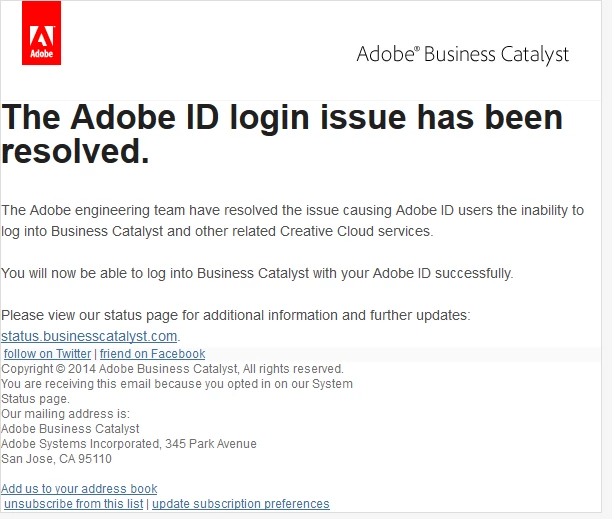This screenshot has height=519, width=612.
Task: Click the '345 Park Avenue' address line
Action: [x=128, y=444]
